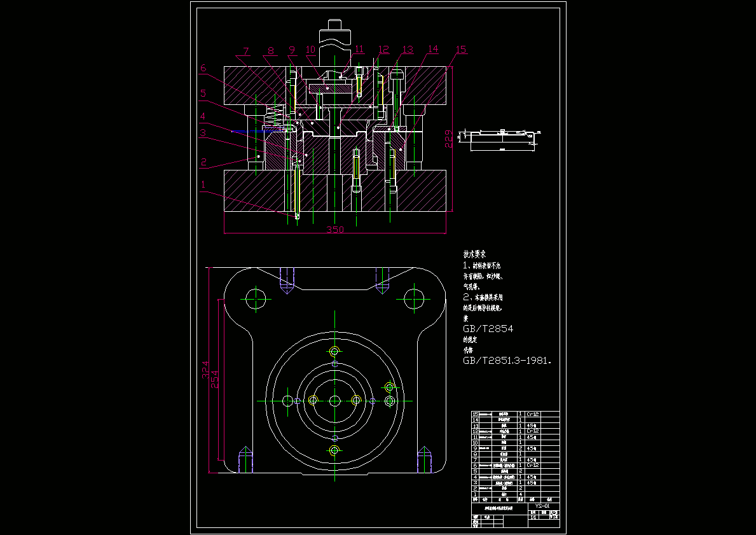The image size is (756, 535).
Task: Select the pink callout label 5
Action: click(203, 93)
